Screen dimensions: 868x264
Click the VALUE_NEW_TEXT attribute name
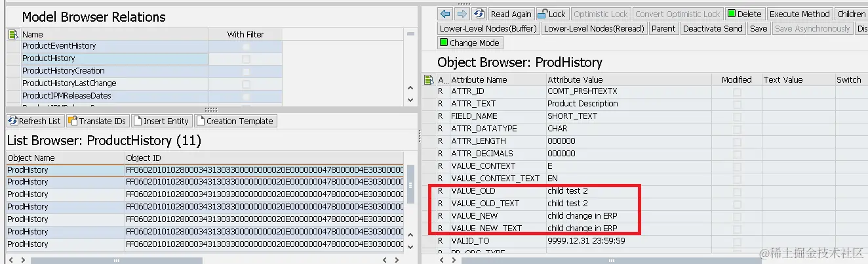[486, 229]
